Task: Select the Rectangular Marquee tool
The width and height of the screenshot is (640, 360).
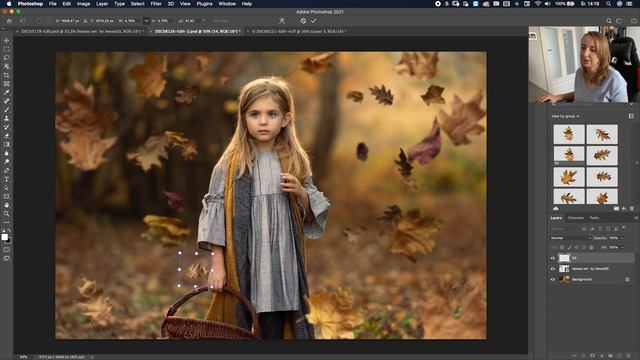Action: (7, 49)
